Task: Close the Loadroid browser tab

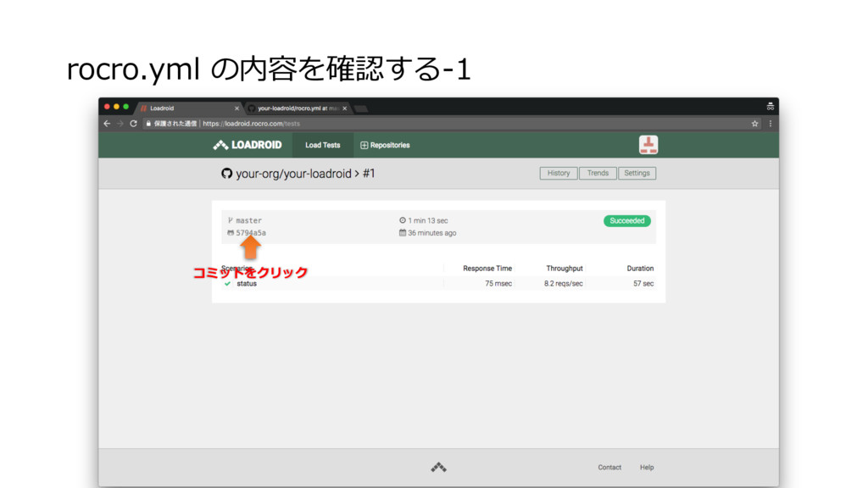Action: coord(236,108)
